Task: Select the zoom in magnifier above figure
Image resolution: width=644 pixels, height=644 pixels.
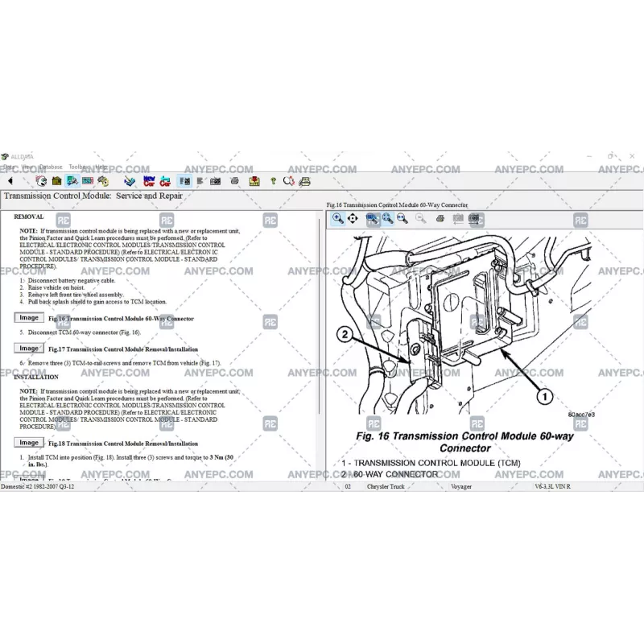Action: [x=338, y=218]
